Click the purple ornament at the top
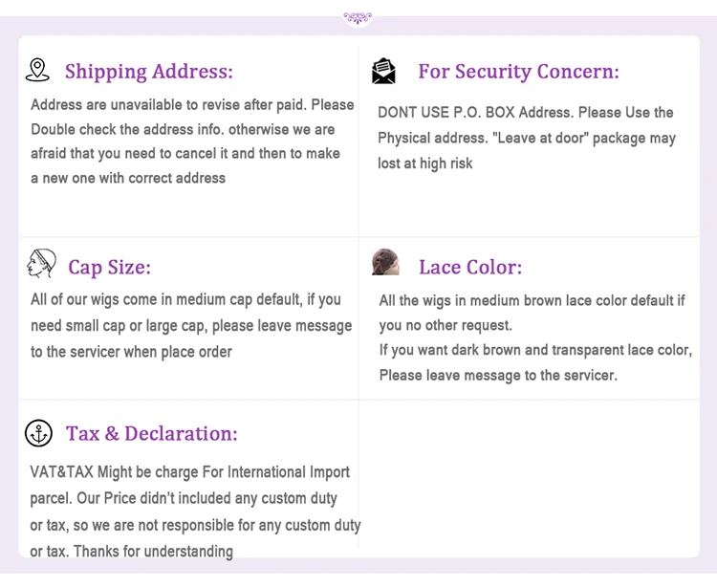717x588 pixels. (x=358, y=16)
